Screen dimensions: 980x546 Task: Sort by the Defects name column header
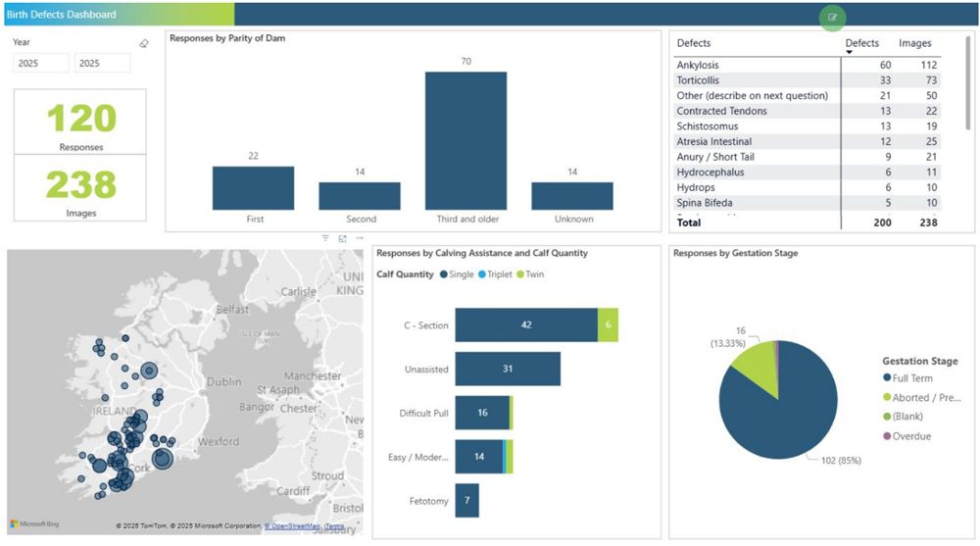pos(693,43)
